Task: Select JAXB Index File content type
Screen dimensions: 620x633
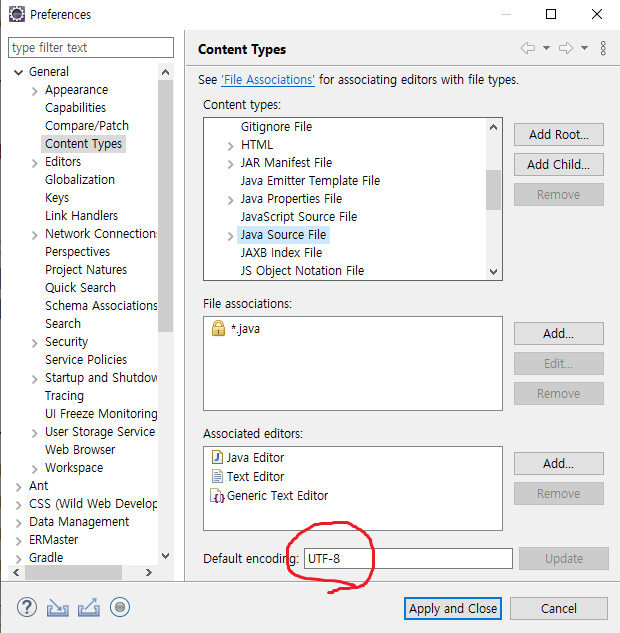Action: pos(281,253)
